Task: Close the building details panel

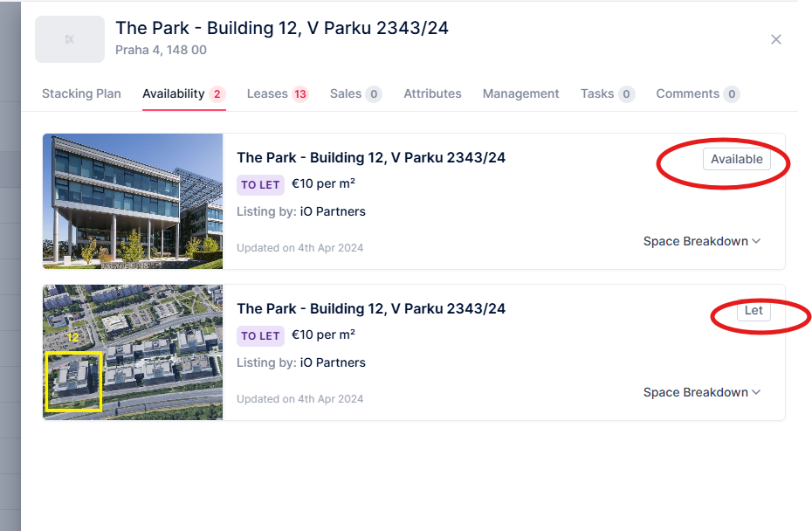Action: [x=775, y=39]
